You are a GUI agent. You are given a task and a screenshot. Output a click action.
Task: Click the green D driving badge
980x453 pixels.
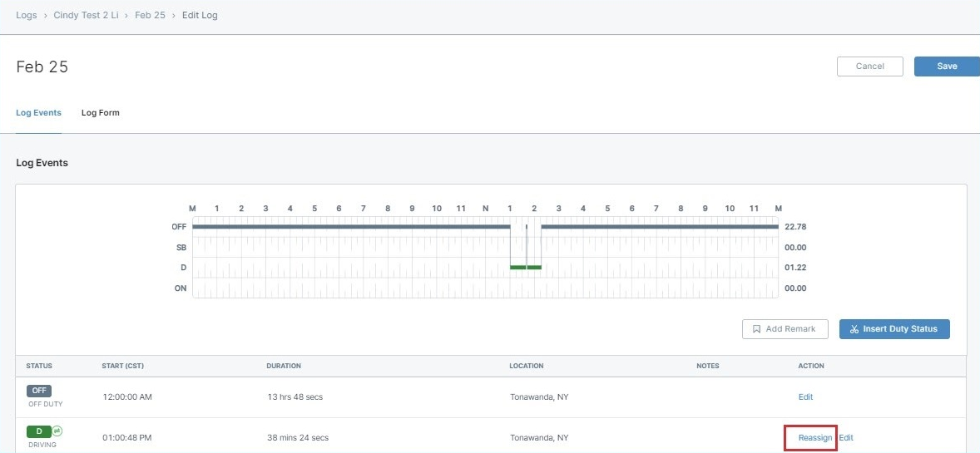39,431
